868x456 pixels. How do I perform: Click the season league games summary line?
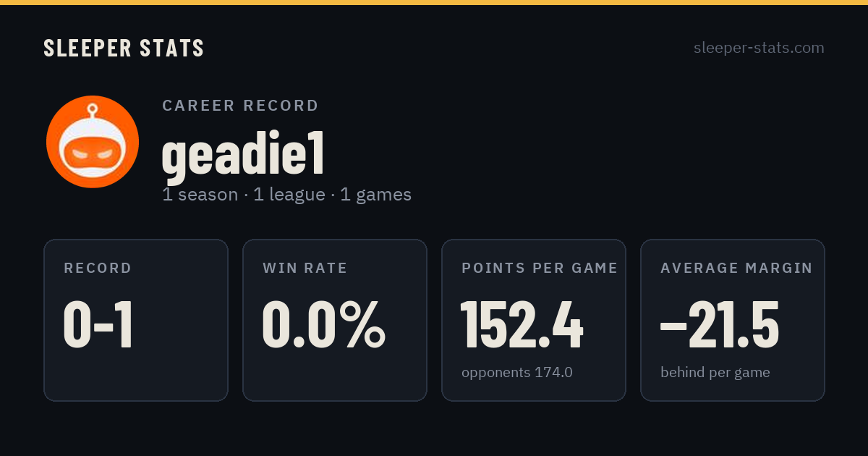(x=286, y=195)
